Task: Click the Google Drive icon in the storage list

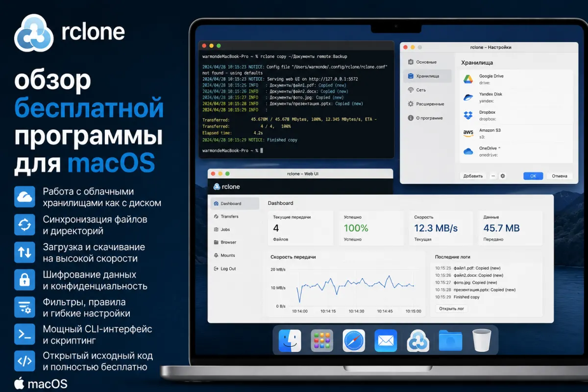Action: tap(468, 79)
